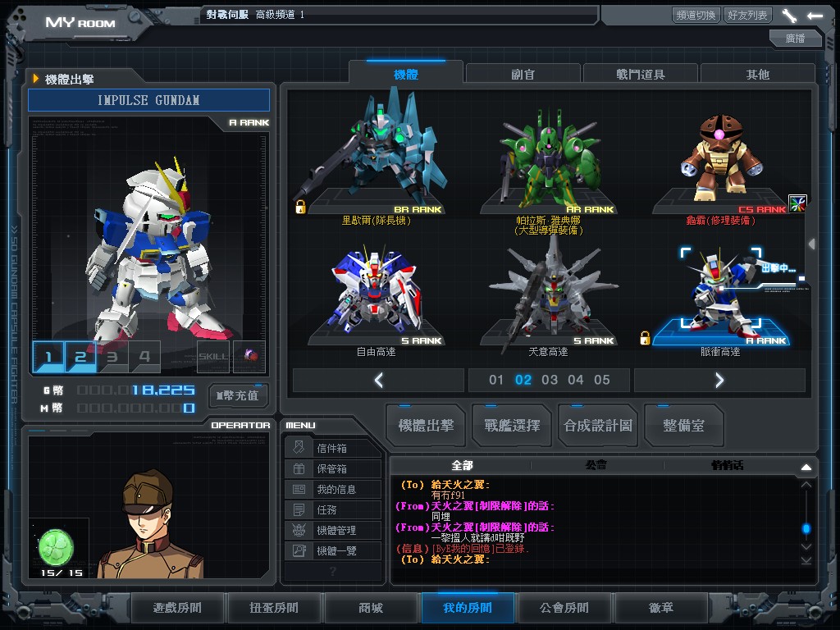The image size is (840, 630).
Task: Click the 幣充值 recharge button
Action: click(x=237, y=396)
